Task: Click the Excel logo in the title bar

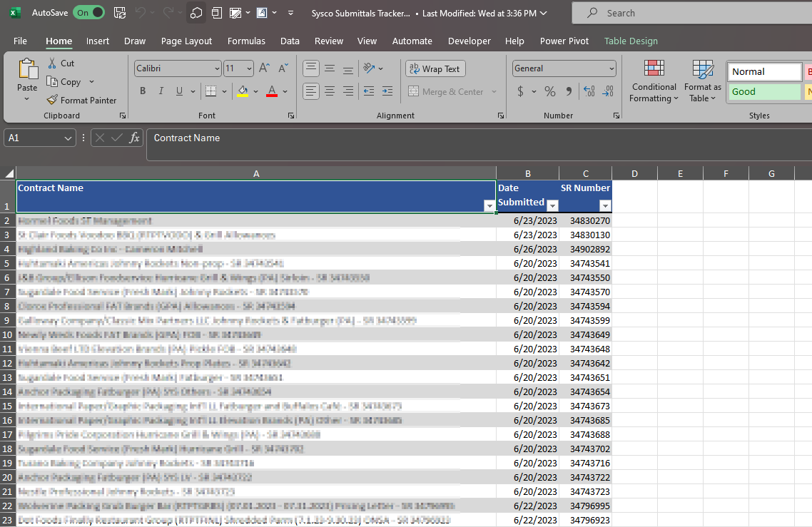Action: click(x=15, y=13)
